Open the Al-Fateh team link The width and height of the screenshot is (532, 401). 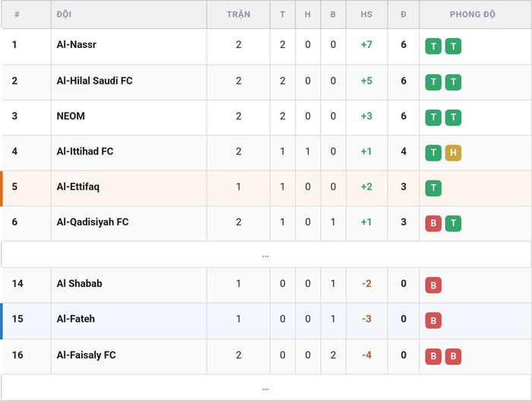click(x=76, y=319)
